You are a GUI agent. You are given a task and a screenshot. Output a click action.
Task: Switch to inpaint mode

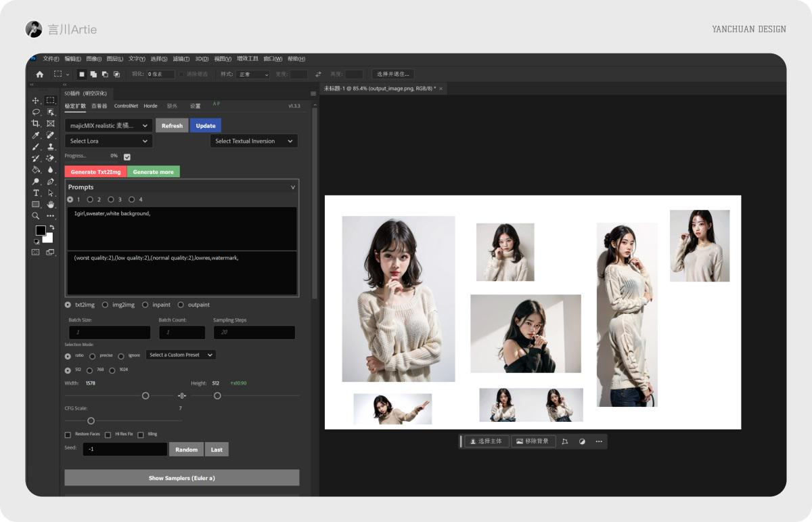[145, 304]
